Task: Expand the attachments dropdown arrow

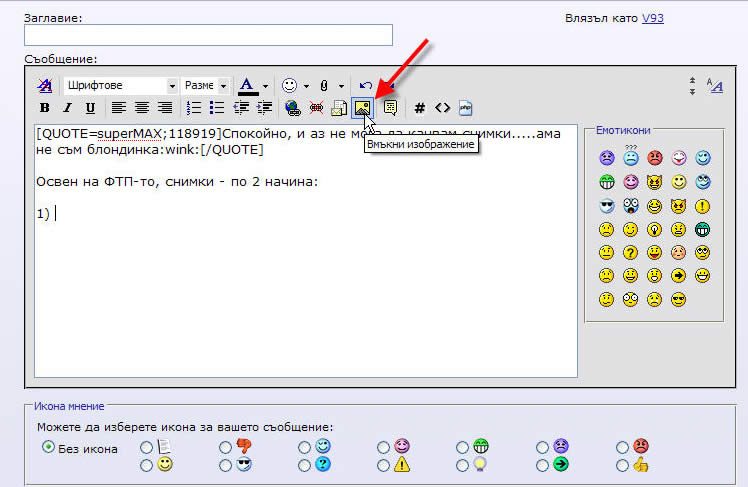Action: pos(342,86)
